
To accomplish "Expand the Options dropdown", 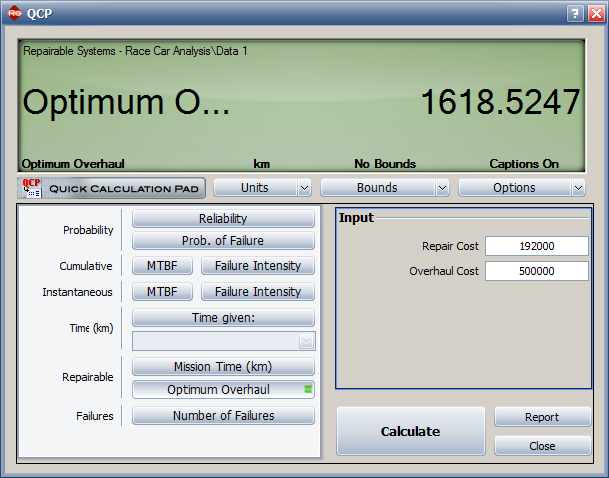I will tap(521, 188).
